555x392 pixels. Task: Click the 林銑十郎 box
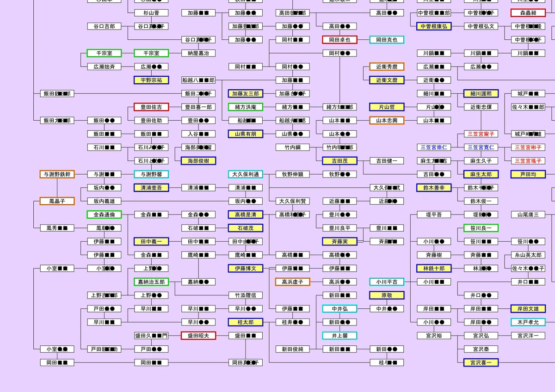click(434, 268)
